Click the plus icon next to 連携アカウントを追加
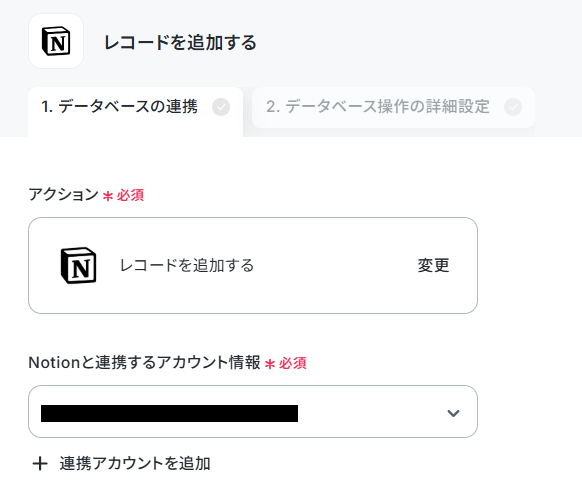 40,464
